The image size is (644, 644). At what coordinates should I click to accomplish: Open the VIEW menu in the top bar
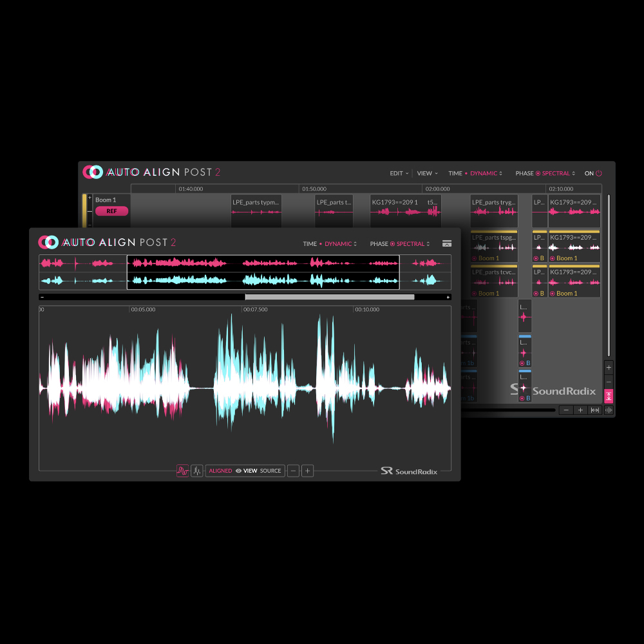[427, 173]
